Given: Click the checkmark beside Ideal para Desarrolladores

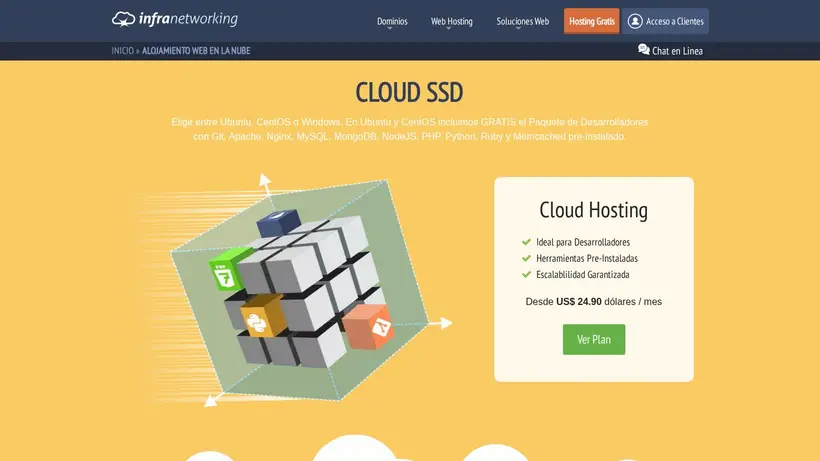Looking at the screenshot, I should click(526, 242).
